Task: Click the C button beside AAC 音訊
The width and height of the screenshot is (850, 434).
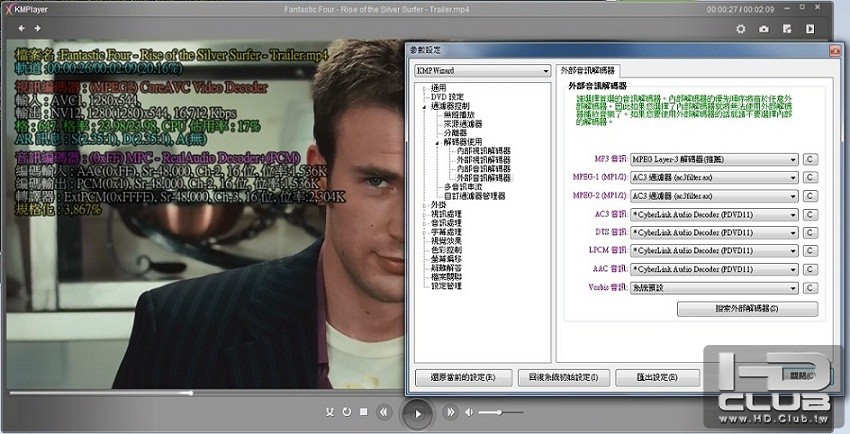Action: (810, 269)
